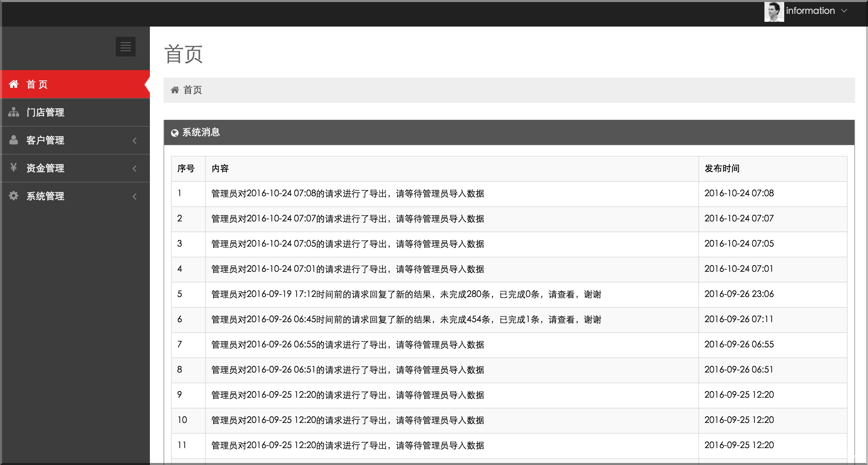Click the store management sitemap icon
Screen dimensions: 868x465
click(x=14, y=112)
